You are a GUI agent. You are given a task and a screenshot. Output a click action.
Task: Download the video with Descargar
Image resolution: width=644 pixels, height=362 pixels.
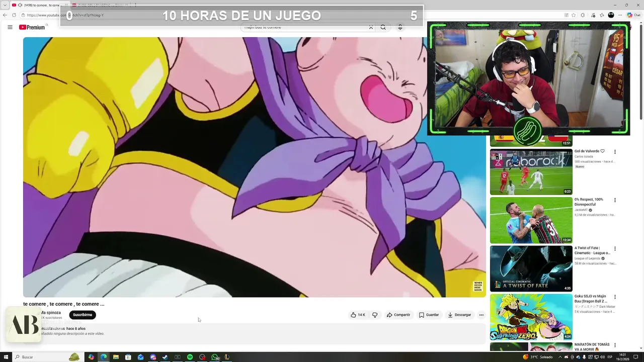pyautogui.click(x=459, y=315)
